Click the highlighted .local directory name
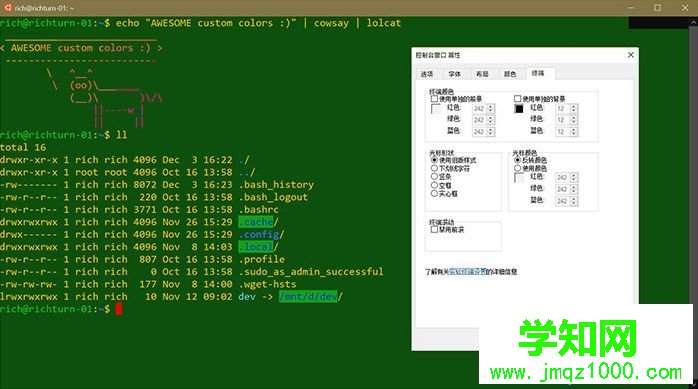This screenshot has height=389, width=698. 256,247
